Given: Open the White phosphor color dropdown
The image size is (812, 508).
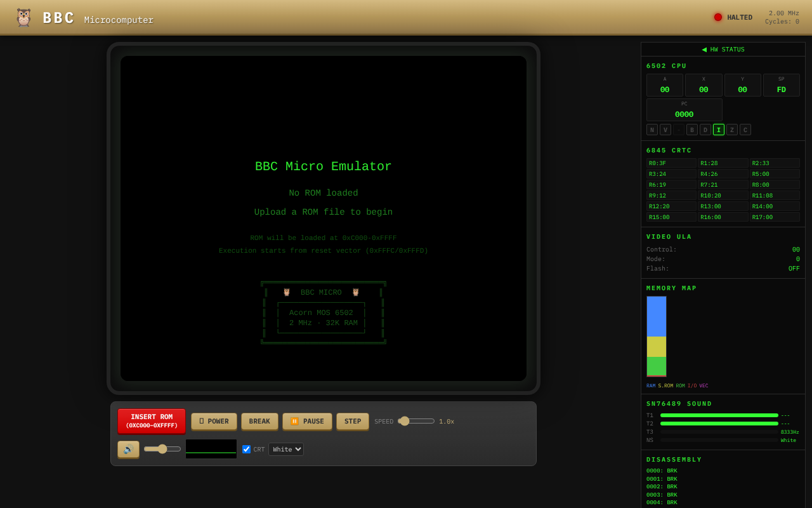Looking at the screenshot, I should click(285, 449).
